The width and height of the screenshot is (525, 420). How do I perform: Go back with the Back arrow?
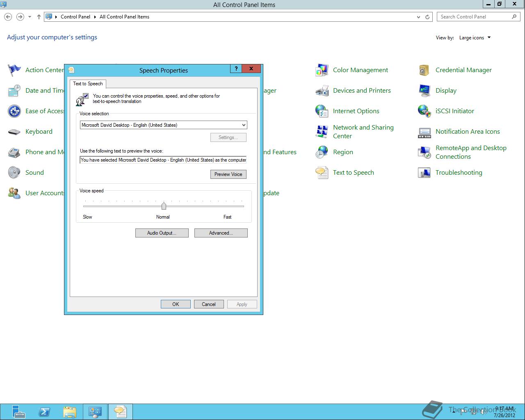coord(8,17)
